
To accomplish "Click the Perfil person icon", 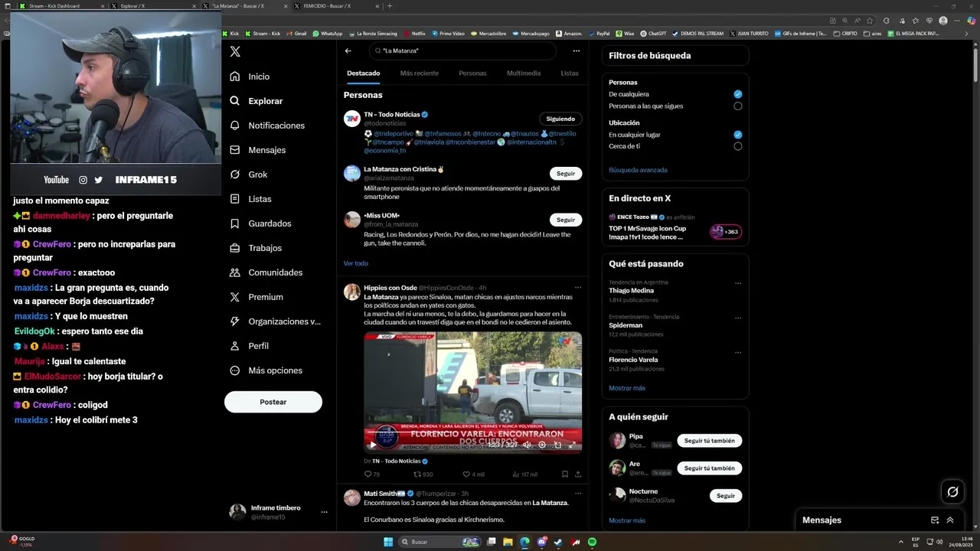I will (x=235, y=346).
